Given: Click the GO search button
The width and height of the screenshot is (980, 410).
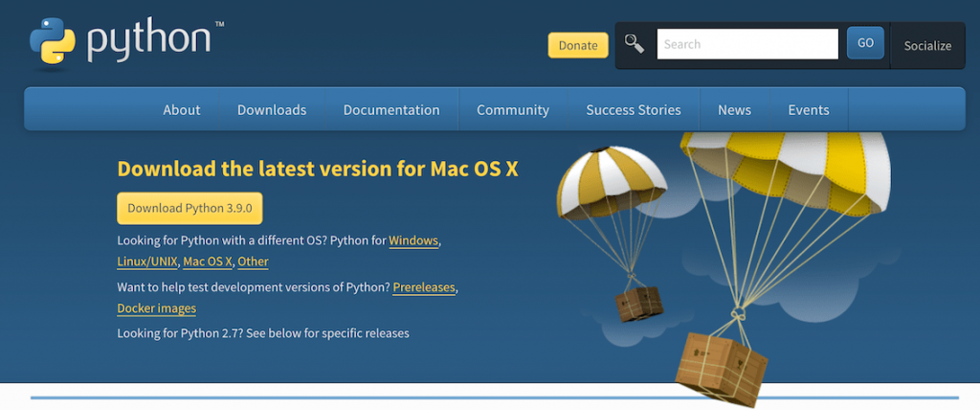Looking at the screenshot, I should point(865,43).
